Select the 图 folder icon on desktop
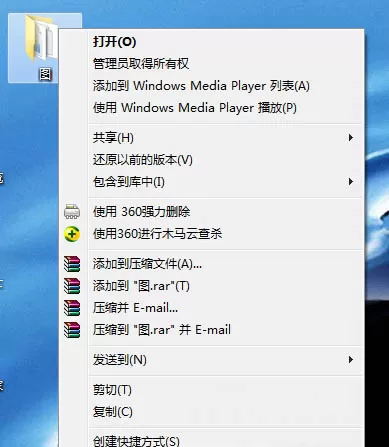389x447 pixels. click(x=41, y=38)
